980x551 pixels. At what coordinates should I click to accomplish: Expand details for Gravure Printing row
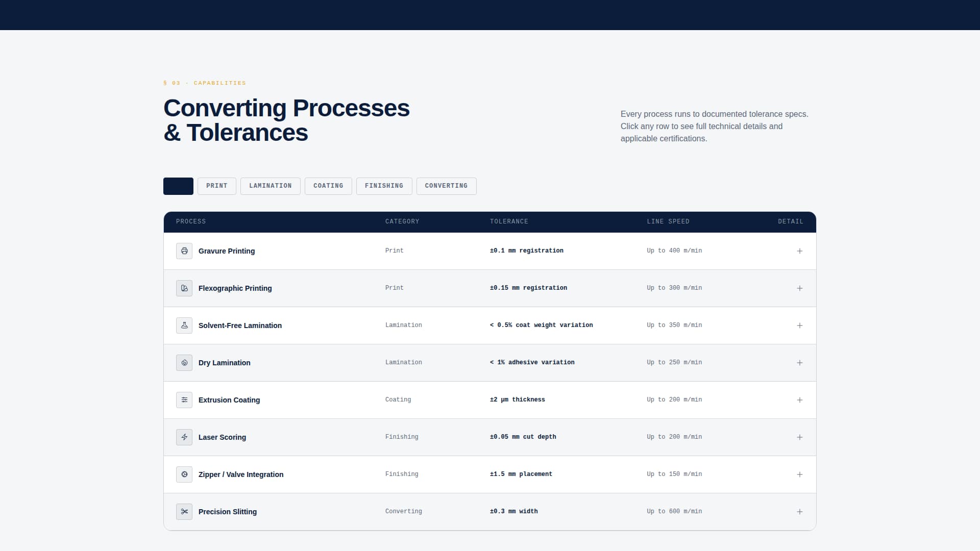coord(800,251)
